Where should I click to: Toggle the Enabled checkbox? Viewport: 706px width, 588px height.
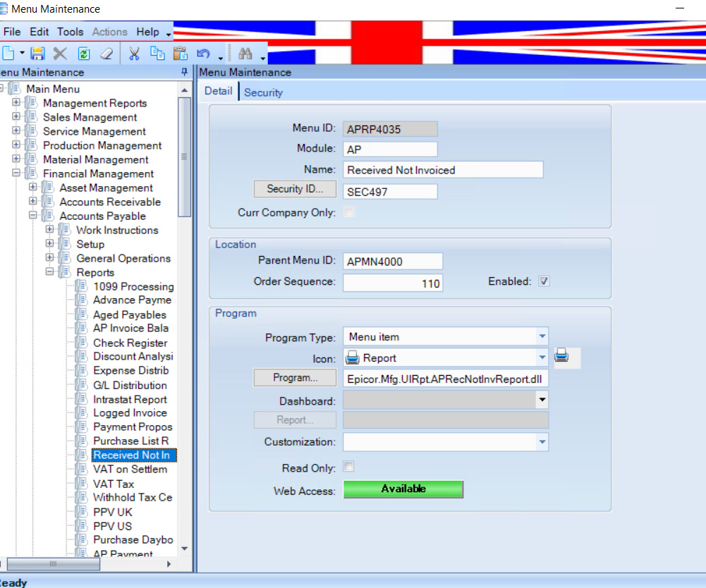pos(544,281)
